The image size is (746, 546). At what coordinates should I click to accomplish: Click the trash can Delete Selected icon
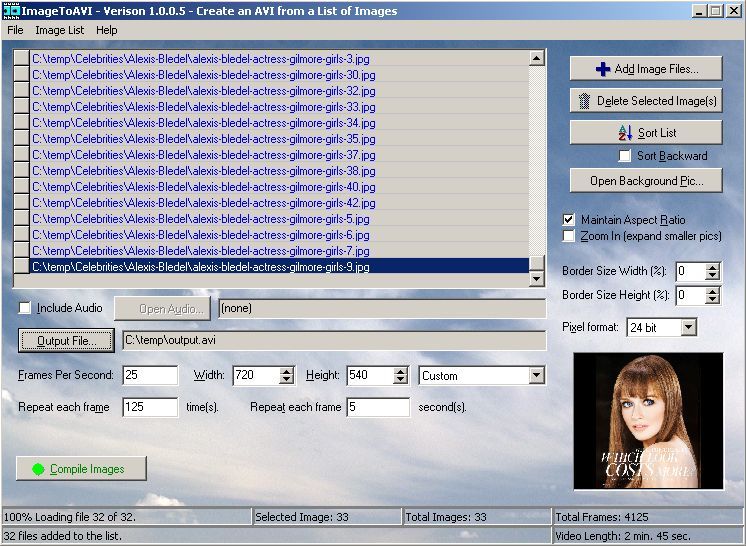585,101
